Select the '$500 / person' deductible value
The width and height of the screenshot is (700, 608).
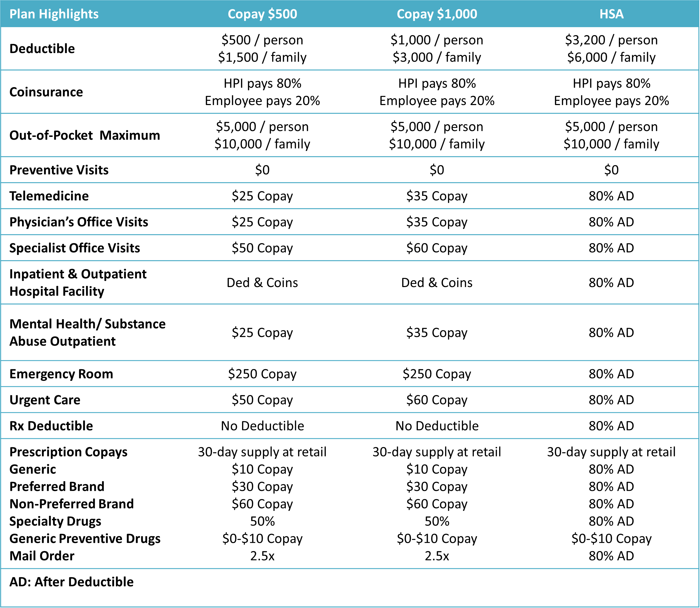(262, 40)
